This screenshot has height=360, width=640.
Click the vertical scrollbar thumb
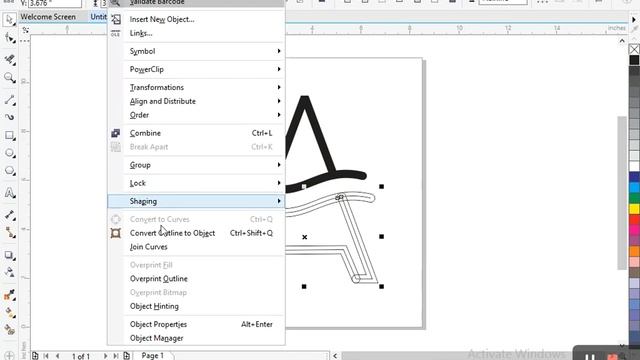622,193
